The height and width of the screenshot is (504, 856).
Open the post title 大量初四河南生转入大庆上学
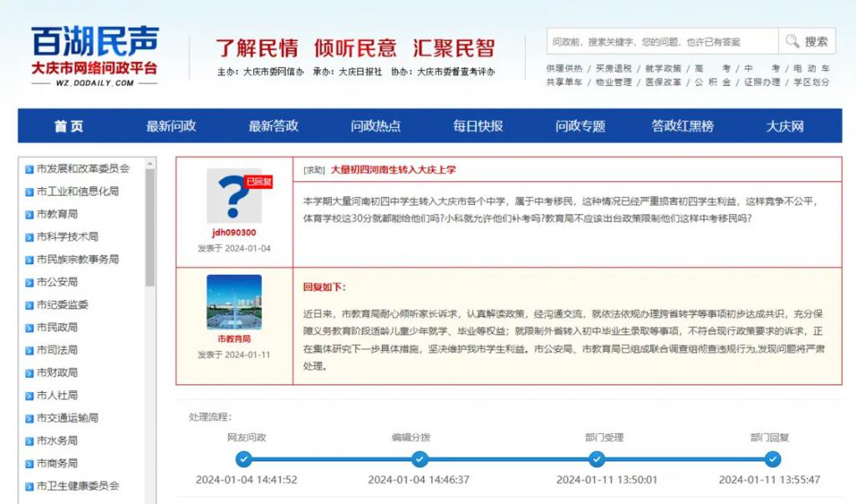click(x=393, y=170)
